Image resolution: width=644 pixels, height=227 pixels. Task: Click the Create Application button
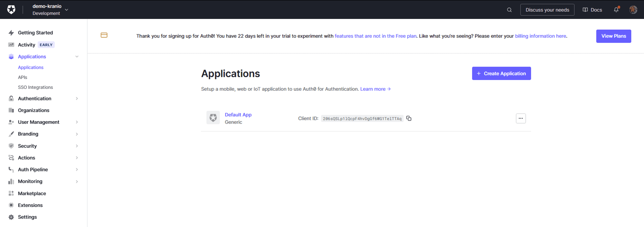pos(501,74)
